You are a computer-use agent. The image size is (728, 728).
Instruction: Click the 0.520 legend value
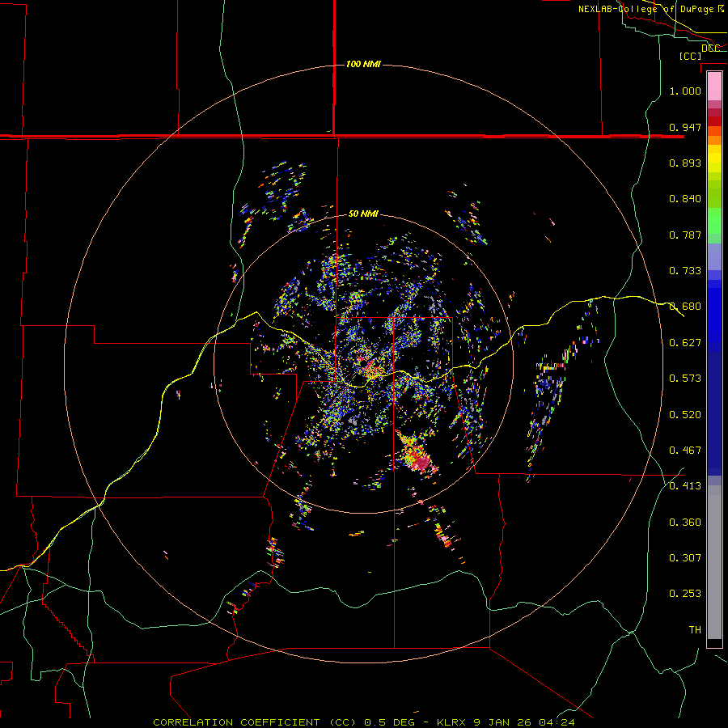(685, 415)
